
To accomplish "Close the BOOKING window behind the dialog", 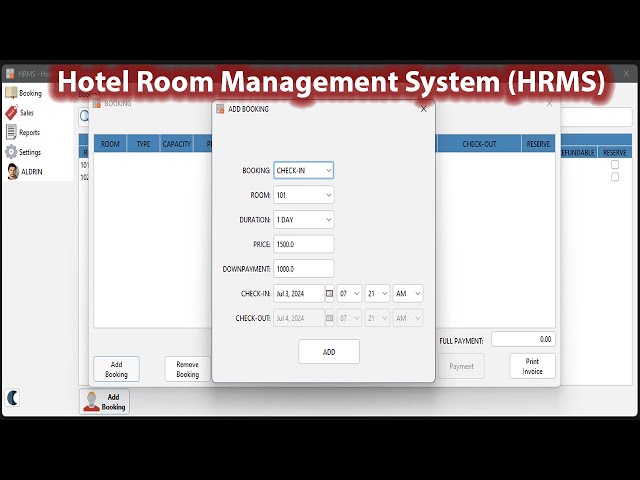I will point(549,104).
